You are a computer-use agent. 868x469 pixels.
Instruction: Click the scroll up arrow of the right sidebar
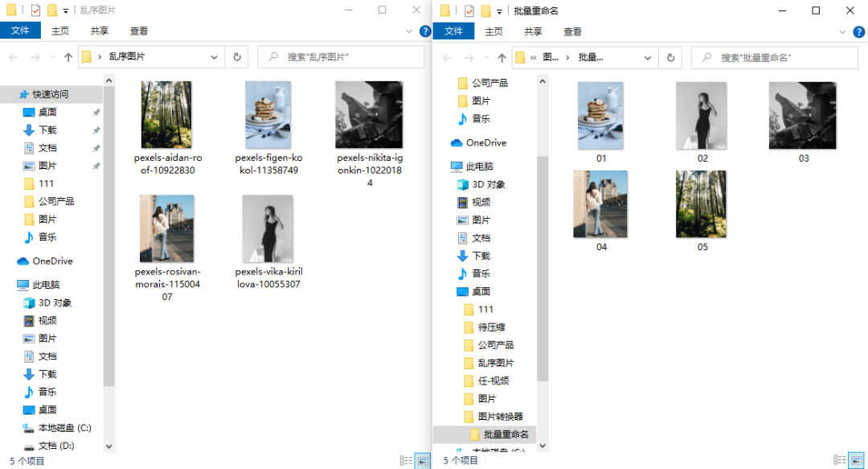542,81
